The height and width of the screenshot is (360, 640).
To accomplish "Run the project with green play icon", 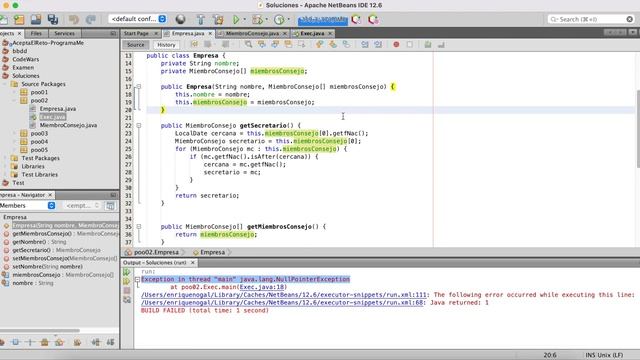I will [236, 19].
